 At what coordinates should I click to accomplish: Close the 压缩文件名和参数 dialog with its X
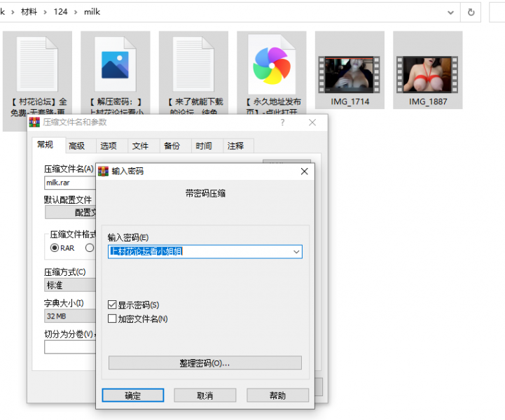tap(312, 122)
